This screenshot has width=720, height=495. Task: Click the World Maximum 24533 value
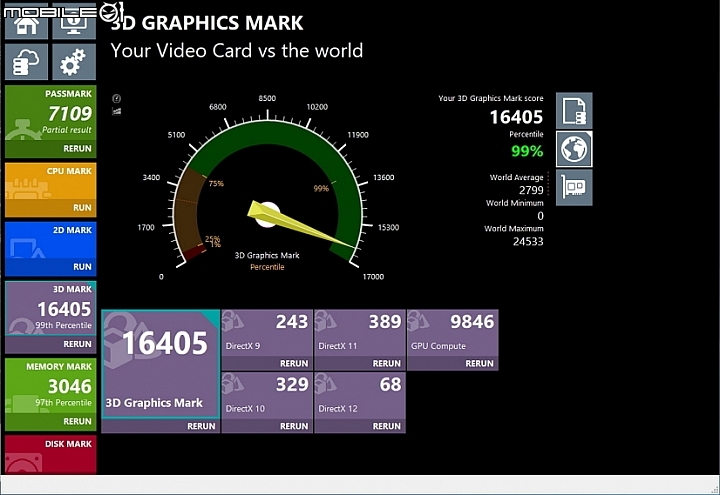coord(528,242)
